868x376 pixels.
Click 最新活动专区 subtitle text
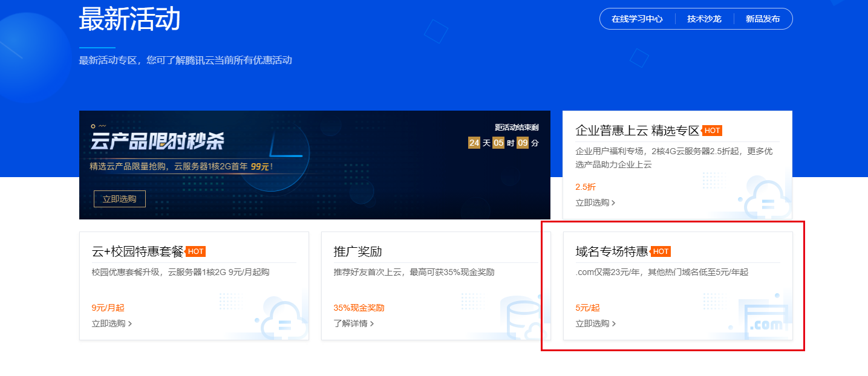tap(185, 60)
